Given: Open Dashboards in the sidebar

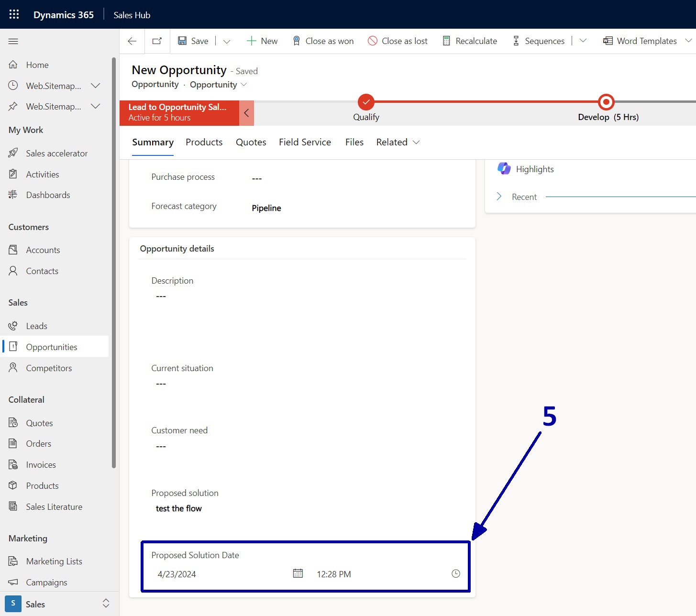Looking at the screenshot, I should pyautogui.click(x=55, y=195).
